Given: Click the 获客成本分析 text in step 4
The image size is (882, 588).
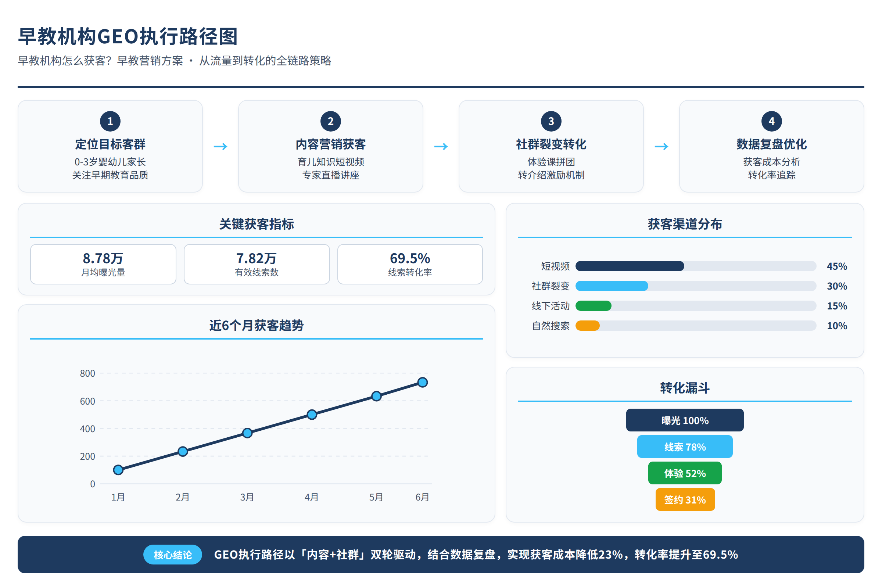Looking at the screenshot, I should click(772, 162).
